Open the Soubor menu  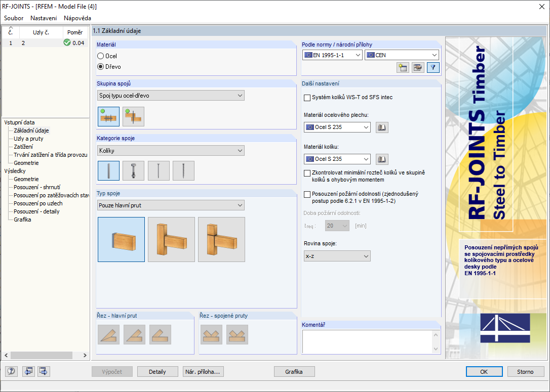tap(14, 18)
